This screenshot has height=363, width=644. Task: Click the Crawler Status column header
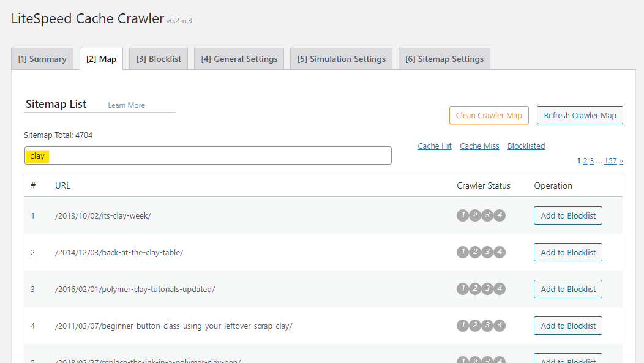tap(484, 185)
